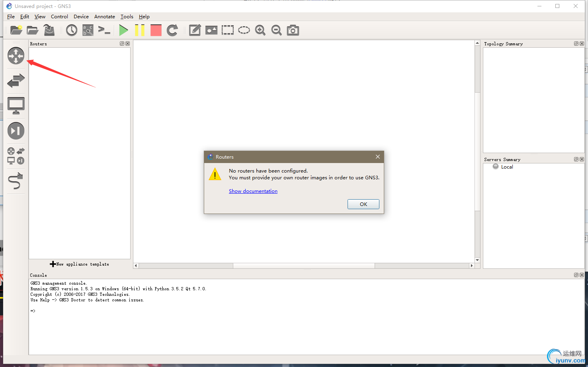This screenshot has height=367, width=588.
Task: Close the Routers panel
Action: click(x=128, y=44)
